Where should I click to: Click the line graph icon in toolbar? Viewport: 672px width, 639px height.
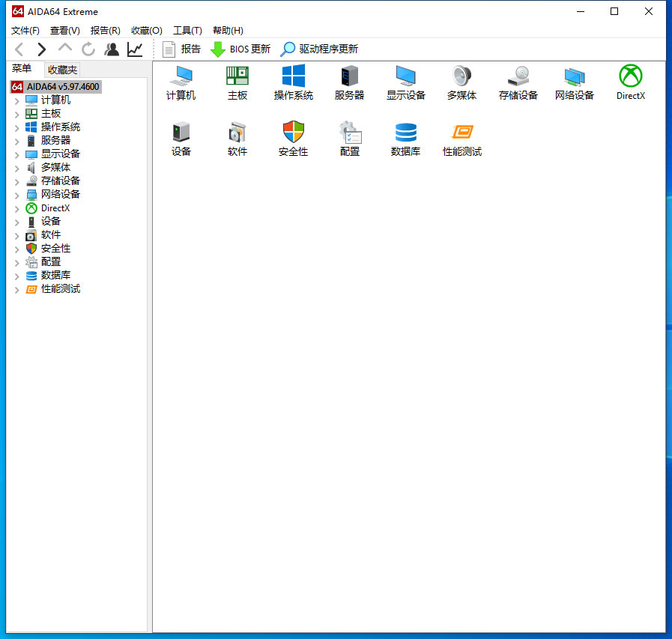[135, 49]
